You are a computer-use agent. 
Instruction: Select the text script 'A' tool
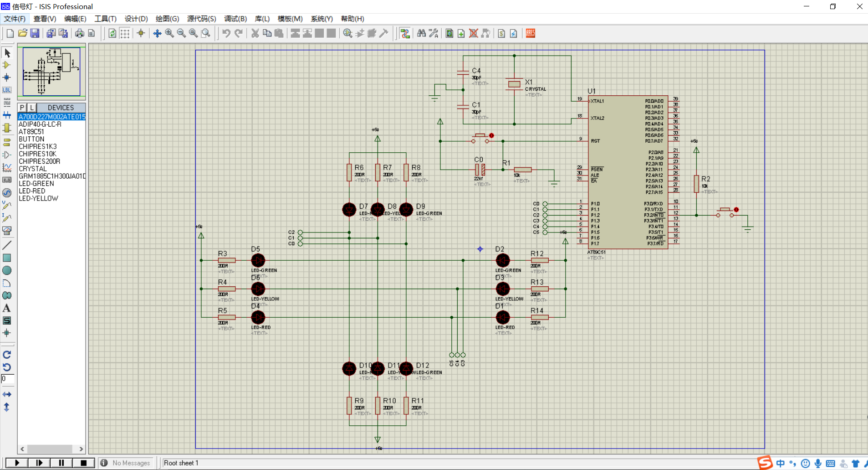[7, 309]
